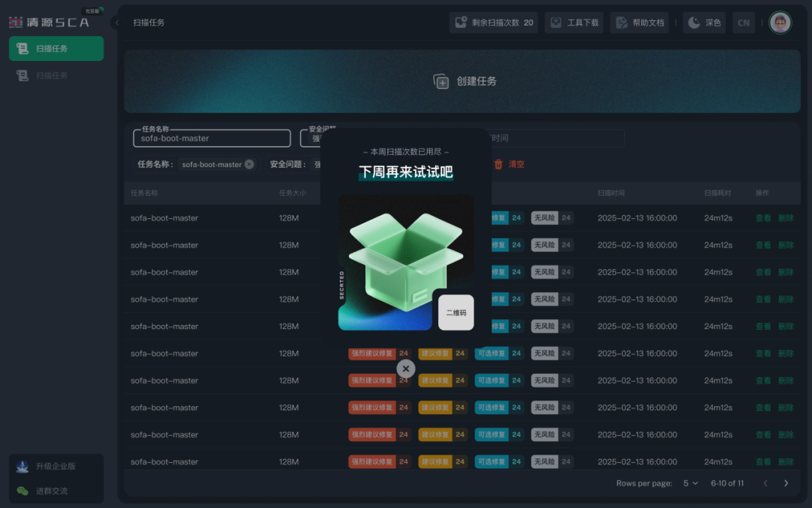
Task: Open 工具下载 in the top bar
Action: click(574, 23)
